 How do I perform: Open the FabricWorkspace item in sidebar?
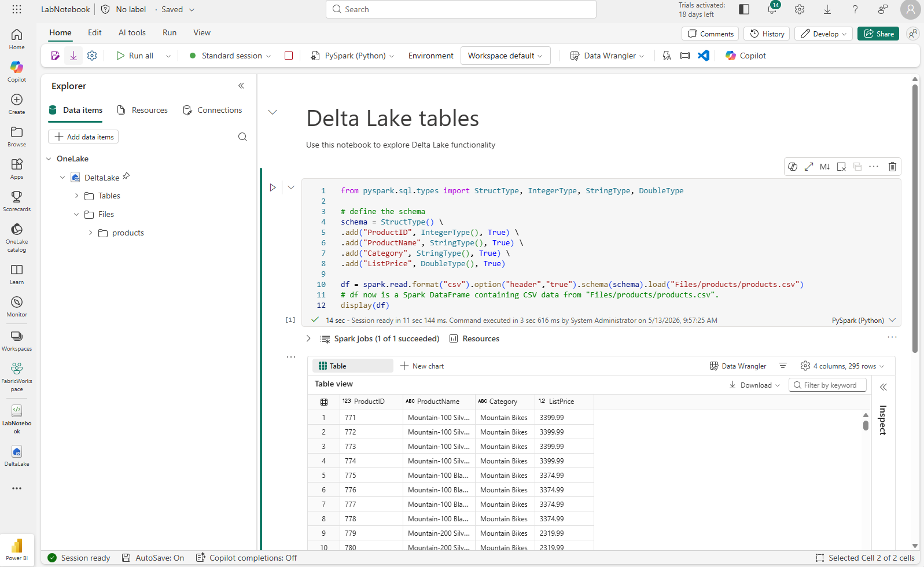(x=17, y=377)
